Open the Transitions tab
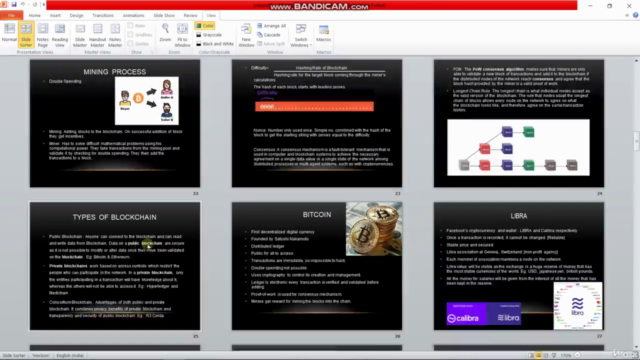This screenshot has width=640, height=360. point(103,16)
